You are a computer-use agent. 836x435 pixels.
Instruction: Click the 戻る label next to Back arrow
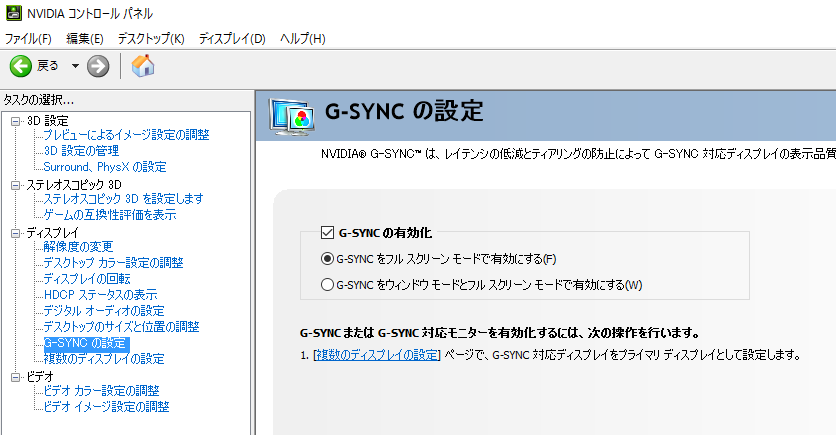pyautogui.click(x=47, y=66)
